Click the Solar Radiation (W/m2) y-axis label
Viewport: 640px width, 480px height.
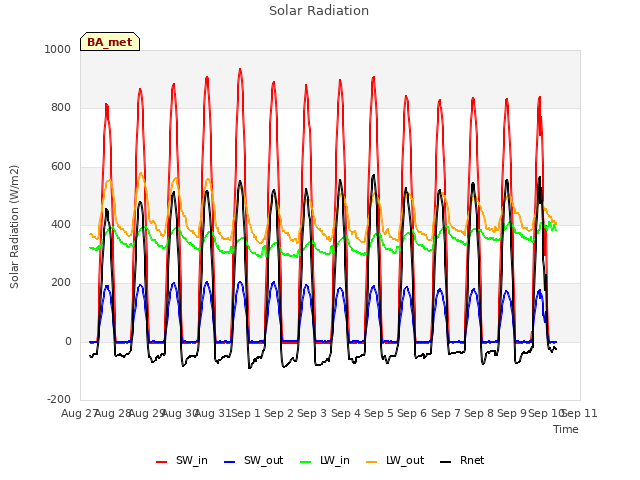pyautogui.click(x=14, y=227)
